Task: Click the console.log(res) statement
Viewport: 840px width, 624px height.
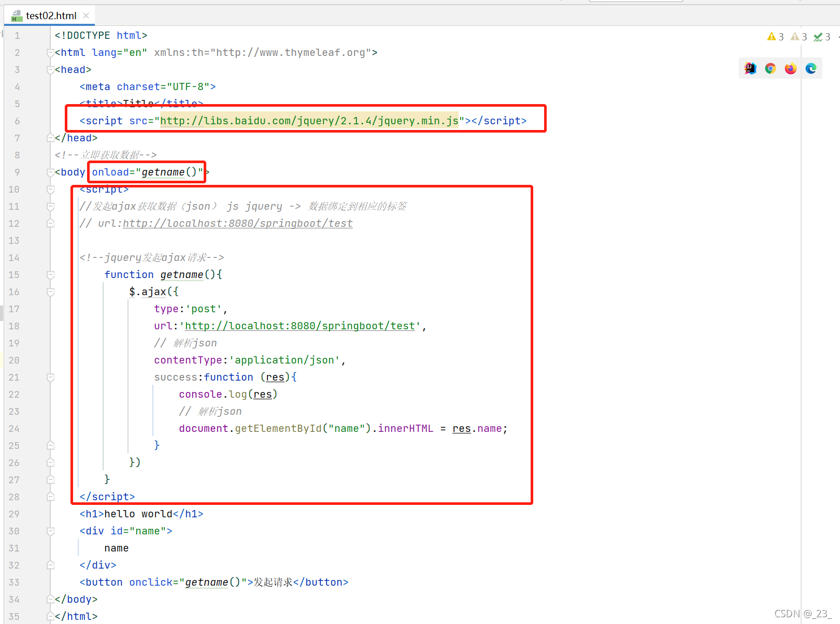Action: (228, 394)
